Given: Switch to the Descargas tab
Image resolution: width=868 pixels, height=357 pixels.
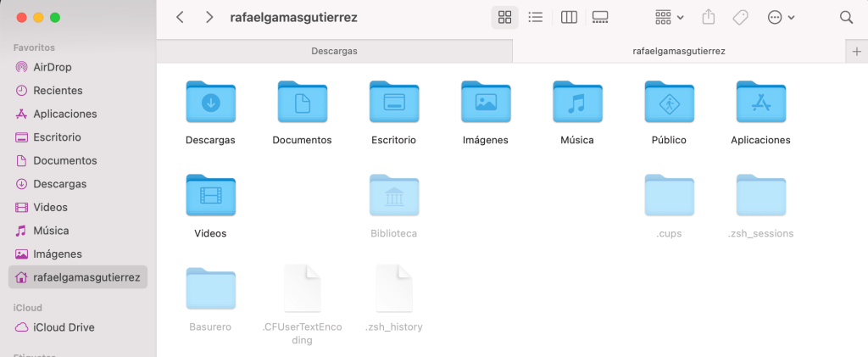Looking at the screenshot, I should (x=334, y=51).
